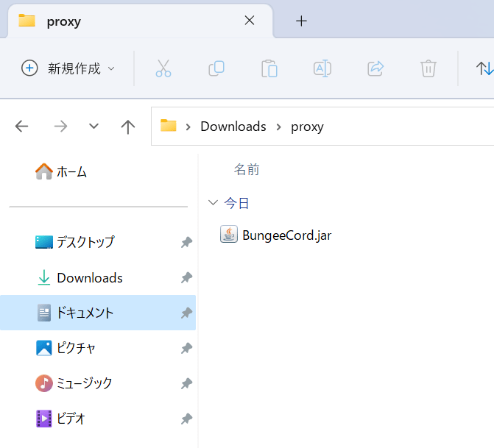Add a new tab with plus button

pyautogui.click(x=301, y=21)
